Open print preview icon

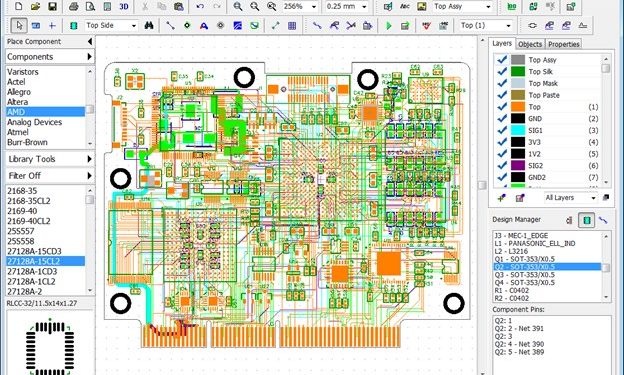(90, 6)
